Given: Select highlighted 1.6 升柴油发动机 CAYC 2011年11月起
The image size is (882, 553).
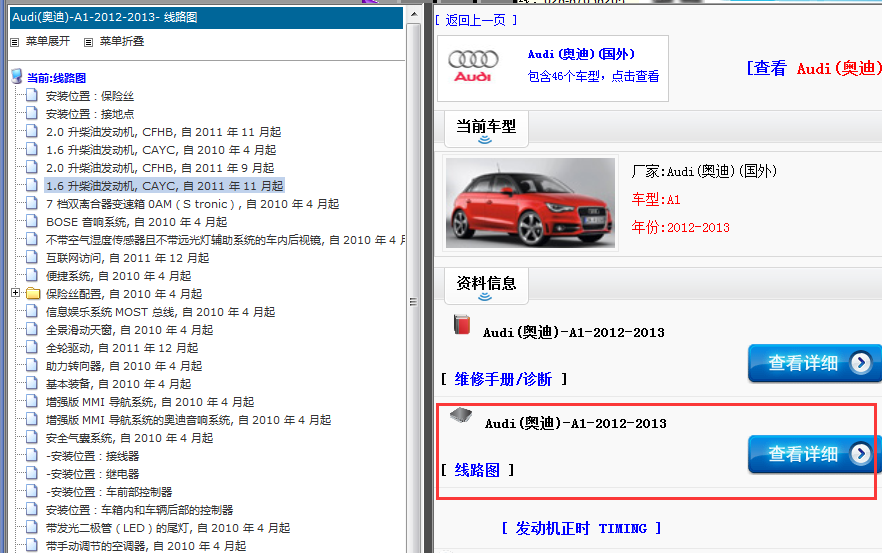Looking at the screenshot, I should pos(164,186).
